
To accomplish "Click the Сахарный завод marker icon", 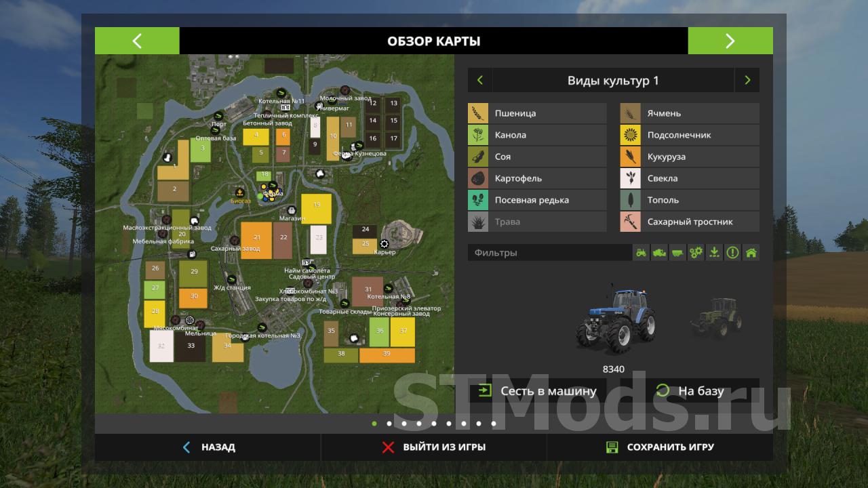I will 235,241.
